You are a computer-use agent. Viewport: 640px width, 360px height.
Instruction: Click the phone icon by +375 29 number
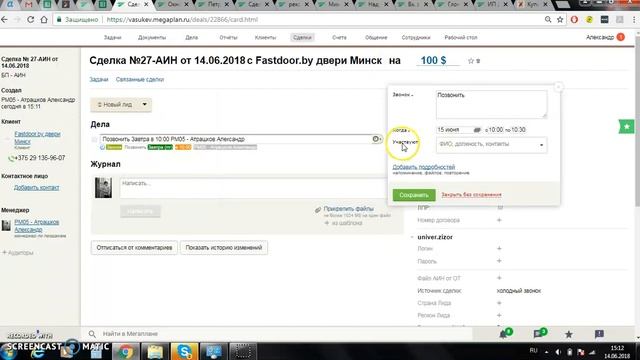click(11, 158)
